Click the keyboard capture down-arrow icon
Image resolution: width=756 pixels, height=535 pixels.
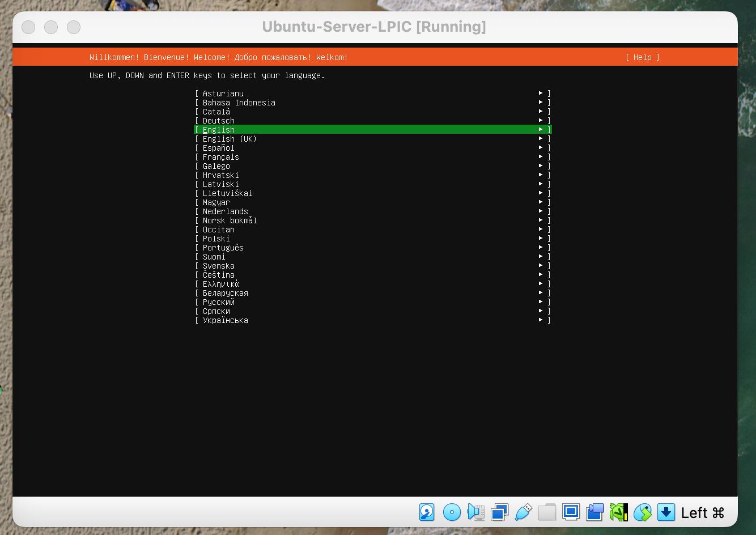[666, 512]
